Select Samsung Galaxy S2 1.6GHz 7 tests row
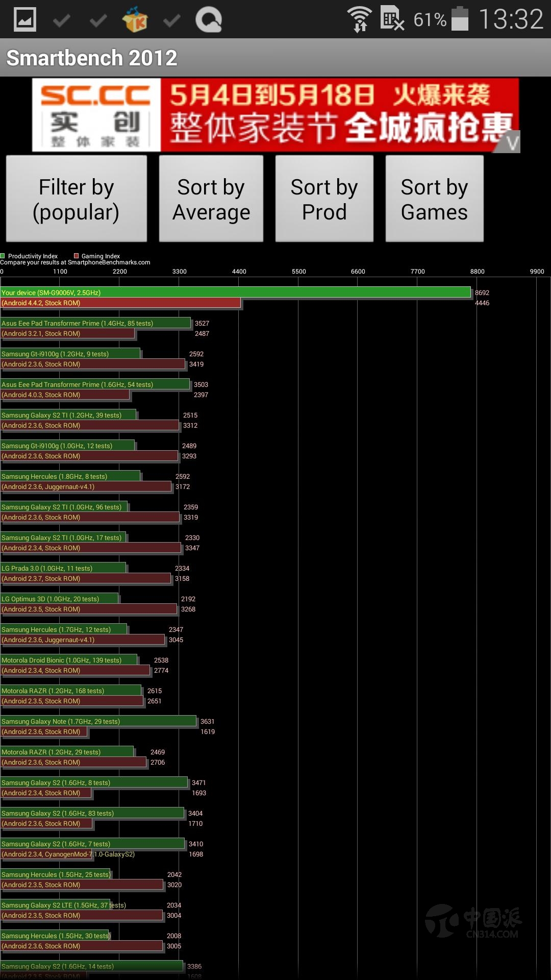Viewport: 551px width, 980px height. pos(92,844)
